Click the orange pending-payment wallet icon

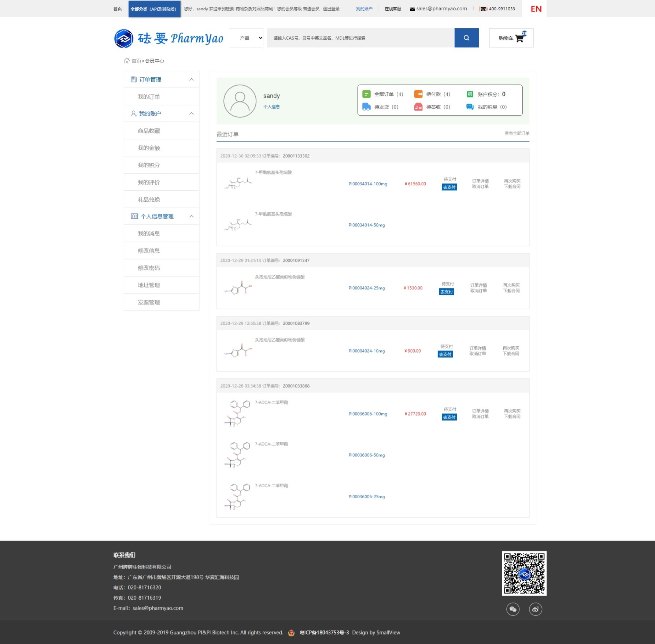pos(418,94)
